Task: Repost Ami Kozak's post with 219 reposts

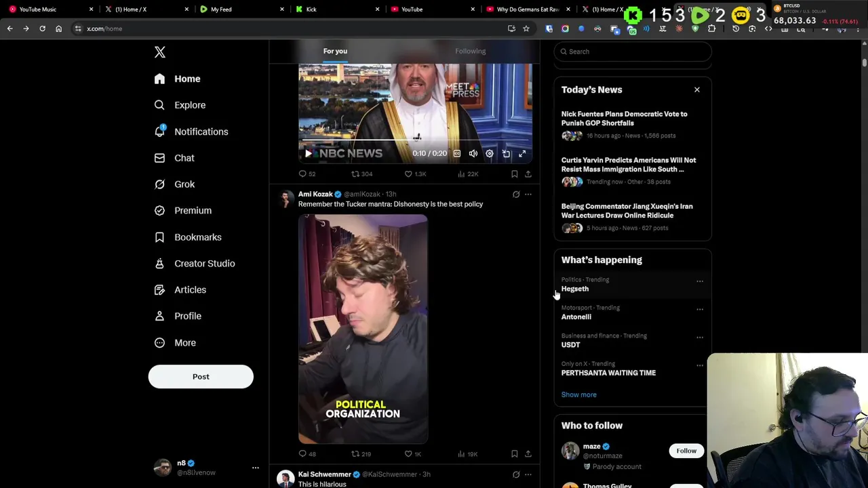Action: [361, 454]
